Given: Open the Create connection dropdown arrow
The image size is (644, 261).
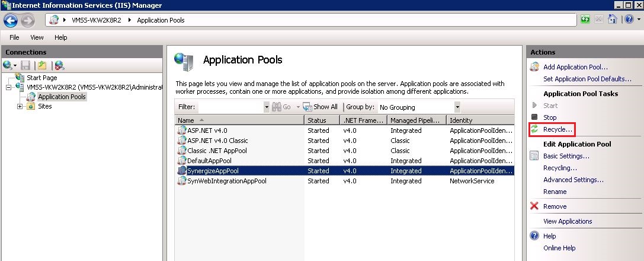Looking at the screenshot, I should [15, 66].
